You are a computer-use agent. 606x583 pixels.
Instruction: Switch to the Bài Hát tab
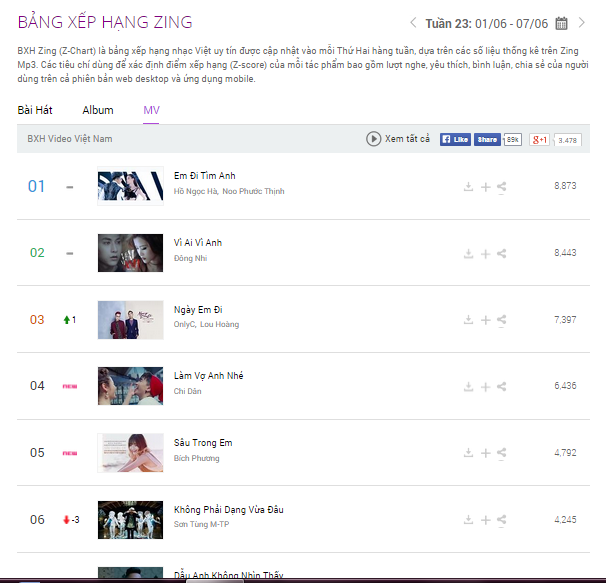pos(35,110)
